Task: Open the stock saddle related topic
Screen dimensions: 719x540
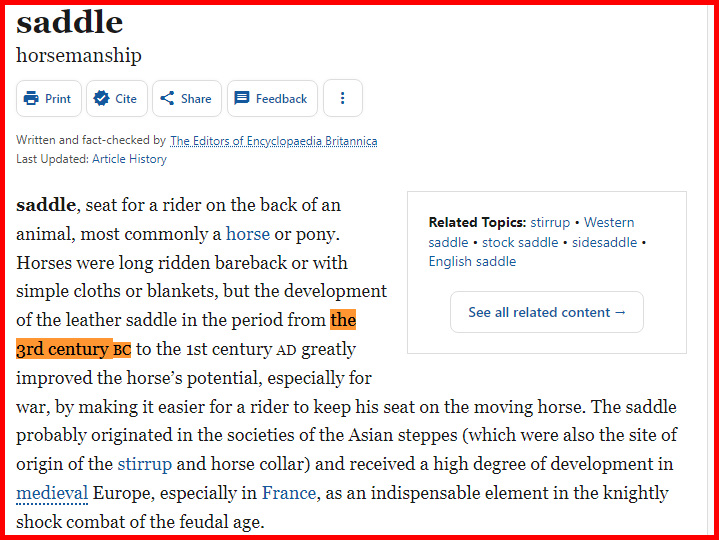Action: click(x=520, y=242)
